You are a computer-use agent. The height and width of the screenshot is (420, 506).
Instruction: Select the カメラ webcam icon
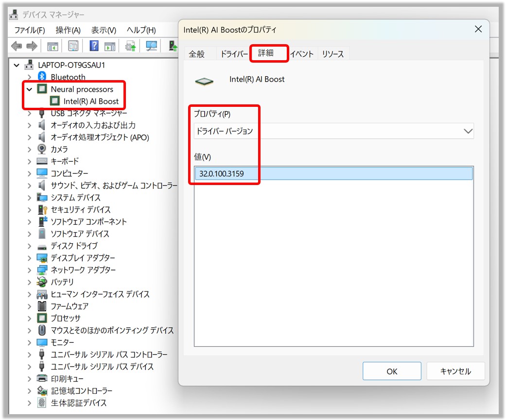click(42, 149)
